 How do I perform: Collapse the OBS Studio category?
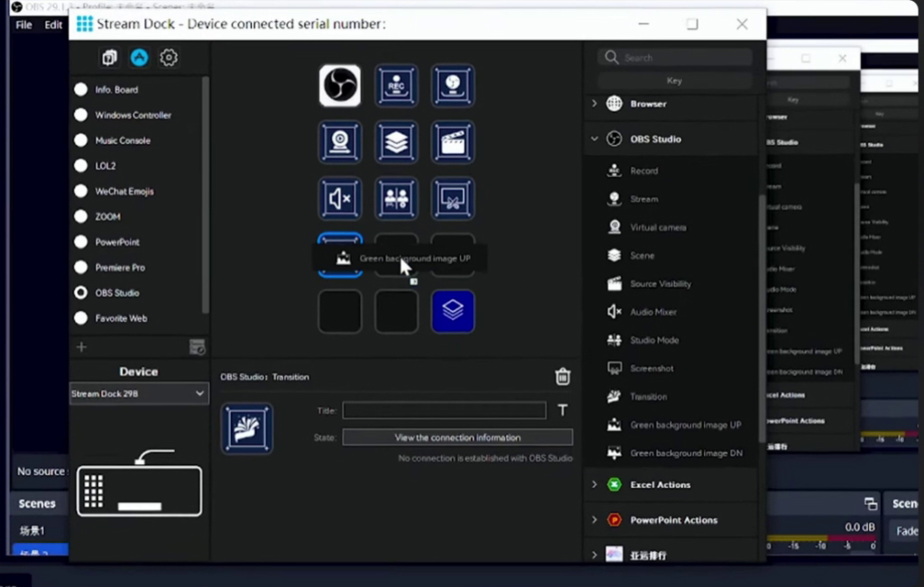(x=594, y=139)
